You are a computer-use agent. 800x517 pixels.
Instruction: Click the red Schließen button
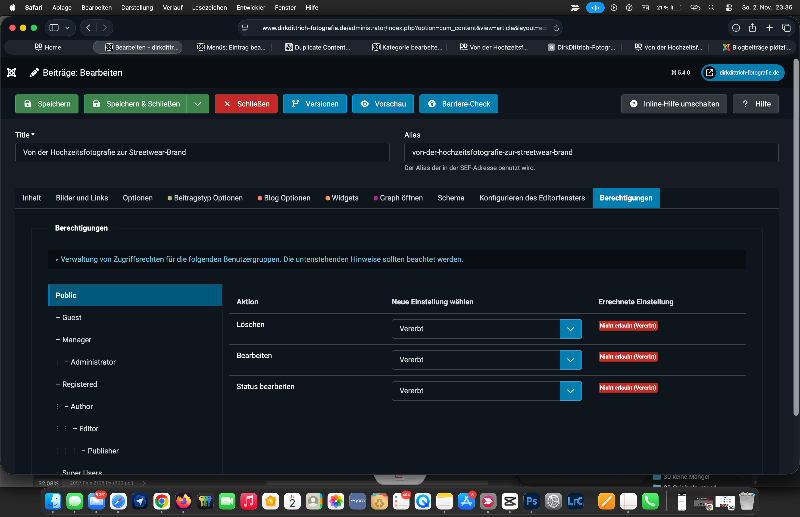point(246,104)
